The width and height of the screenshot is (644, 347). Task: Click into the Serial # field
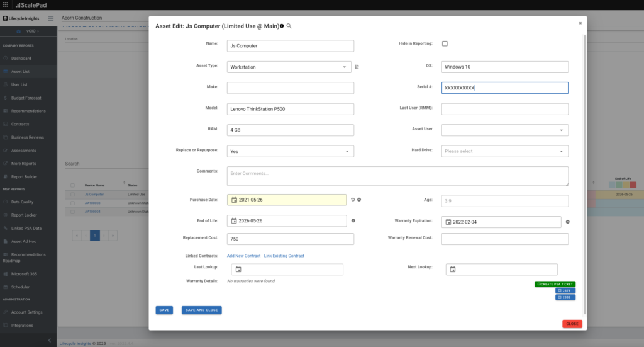505,88
